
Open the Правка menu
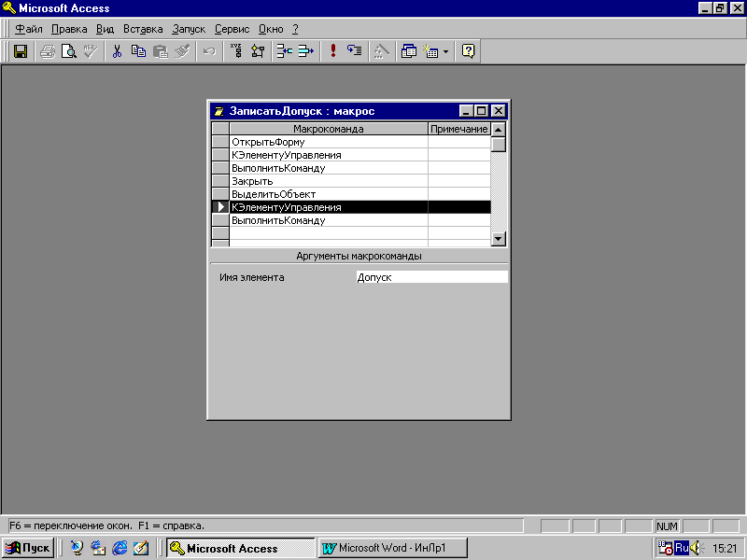[x=69, y=29]
